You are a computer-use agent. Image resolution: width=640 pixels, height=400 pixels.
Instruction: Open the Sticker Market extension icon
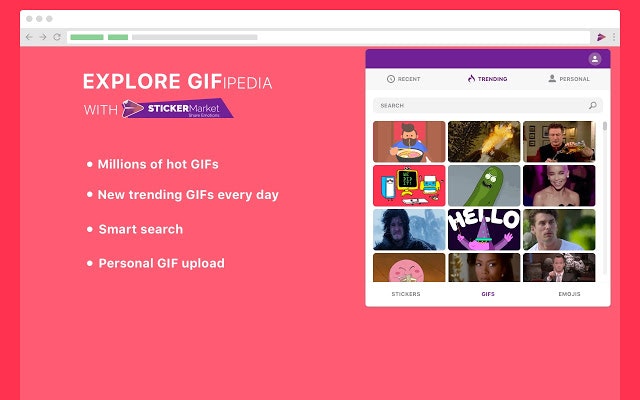(601, 37)
